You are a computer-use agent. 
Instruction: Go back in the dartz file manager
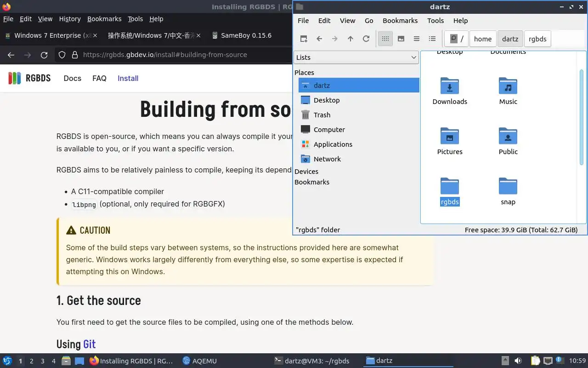tap(319, 39)
